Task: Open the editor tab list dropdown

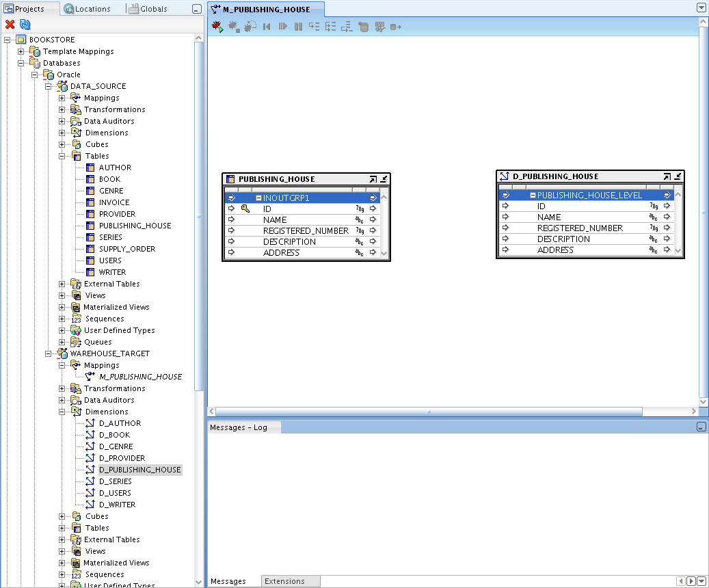Action: tap(701, 8)
